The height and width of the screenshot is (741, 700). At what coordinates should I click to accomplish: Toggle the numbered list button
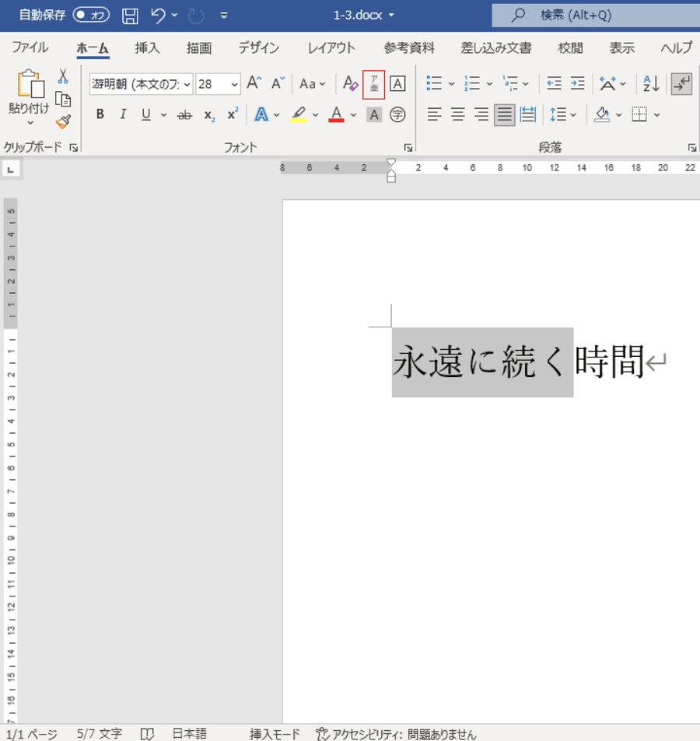[x=472, y=84]
